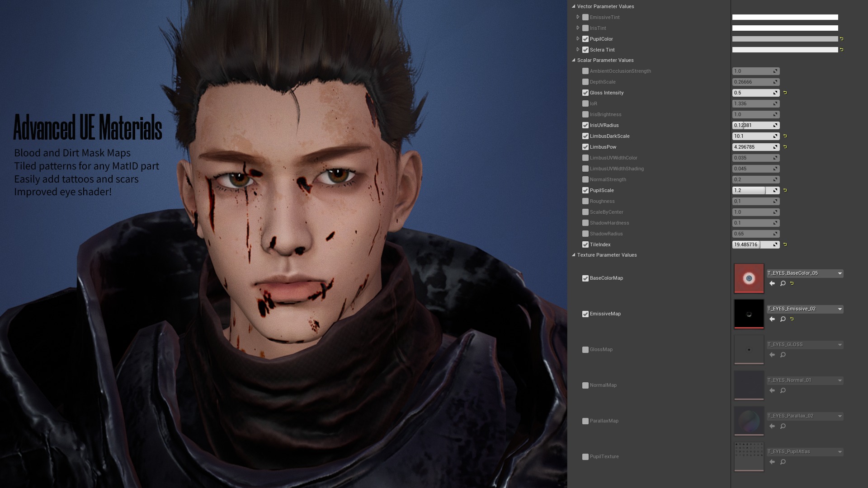This screenshot has height=488, width=868.
Task: Use selected asset arrow for PupilTexture
Action: (x=772, y=462)
